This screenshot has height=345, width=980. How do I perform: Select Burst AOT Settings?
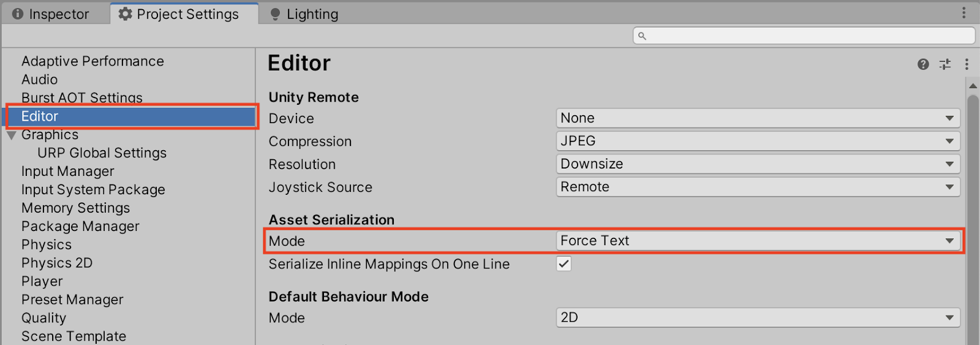coord(82,98)
